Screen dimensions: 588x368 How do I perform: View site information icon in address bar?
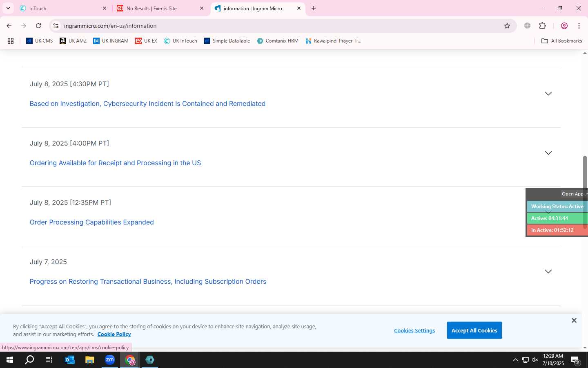click(x=56, y=26)
